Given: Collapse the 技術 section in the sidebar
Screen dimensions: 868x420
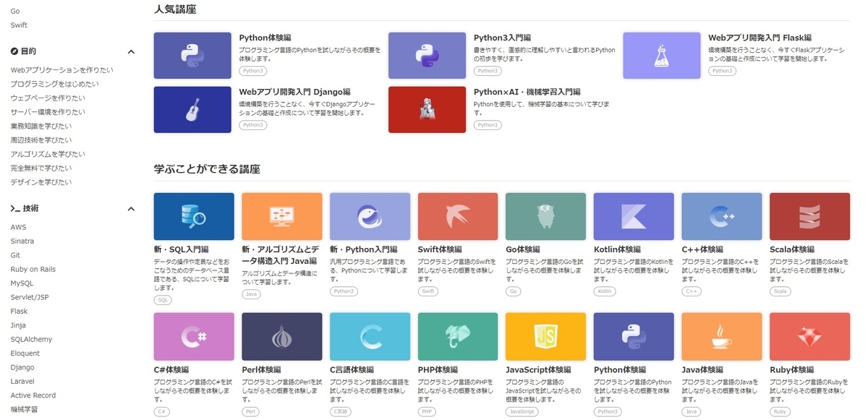Looking at the screenshot, I should pos(131,208).
